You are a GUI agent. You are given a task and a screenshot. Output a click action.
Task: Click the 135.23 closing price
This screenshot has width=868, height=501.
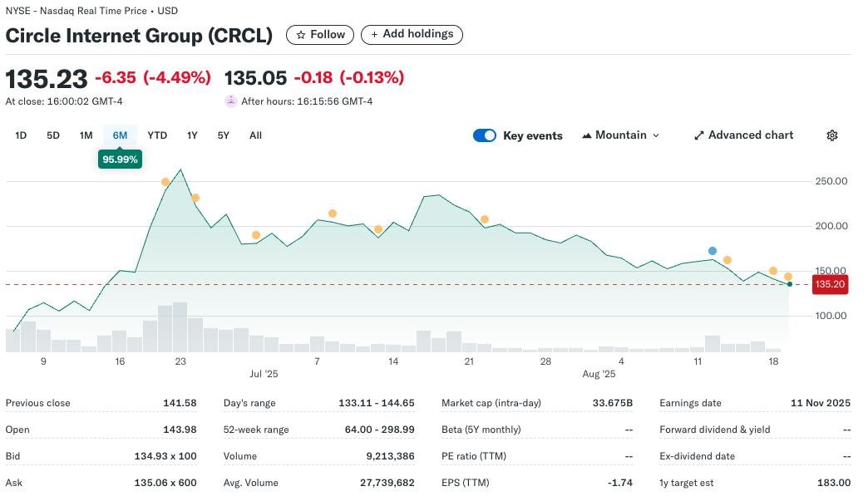(x=47, y=79)
